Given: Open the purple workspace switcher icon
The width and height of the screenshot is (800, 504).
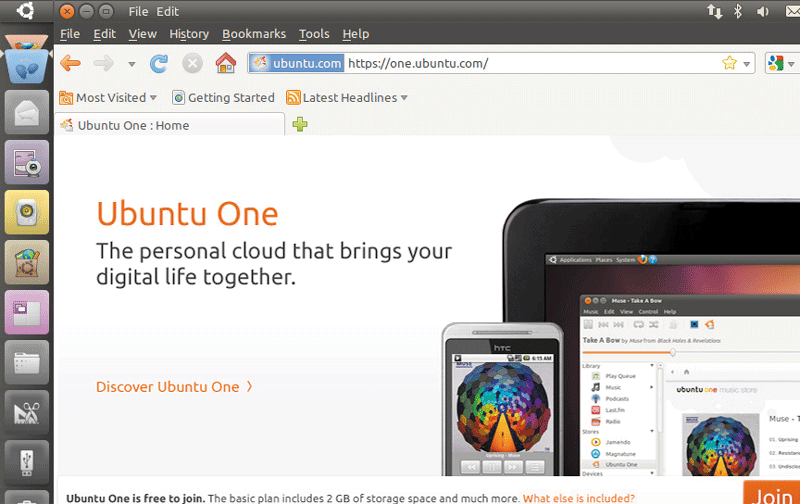Looking at the screenshot, I should [x=27, y=312].
